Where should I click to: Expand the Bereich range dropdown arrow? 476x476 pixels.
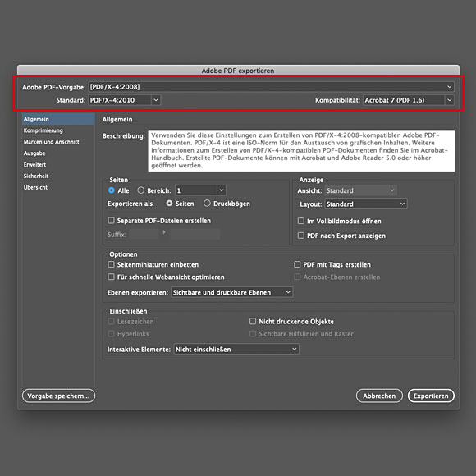(222, 190)
